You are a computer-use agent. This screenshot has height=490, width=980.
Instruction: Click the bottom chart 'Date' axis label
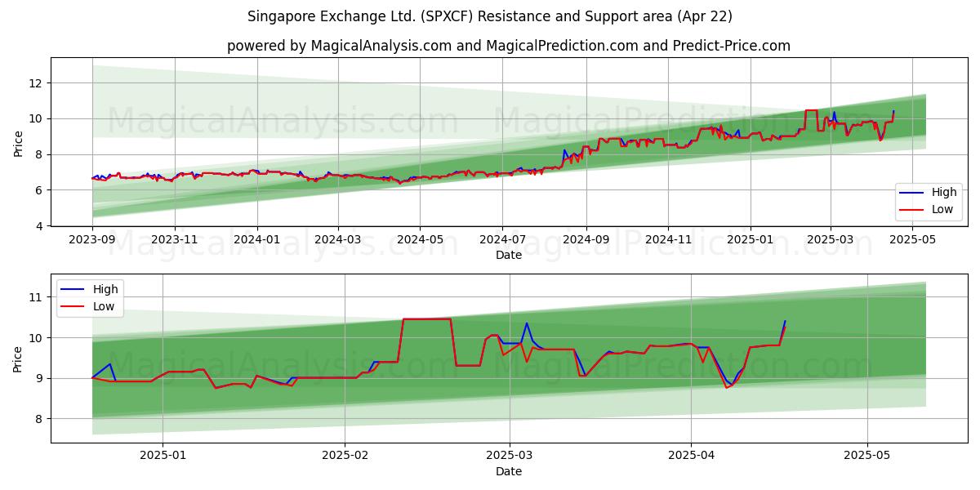coord(509,472)
